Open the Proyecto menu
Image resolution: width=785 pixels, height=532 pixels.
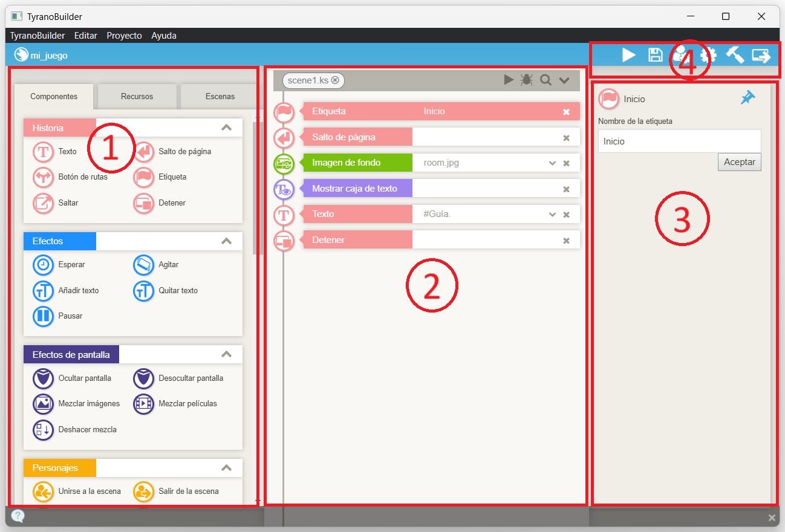pyautogui.click(x=124, y=36)
